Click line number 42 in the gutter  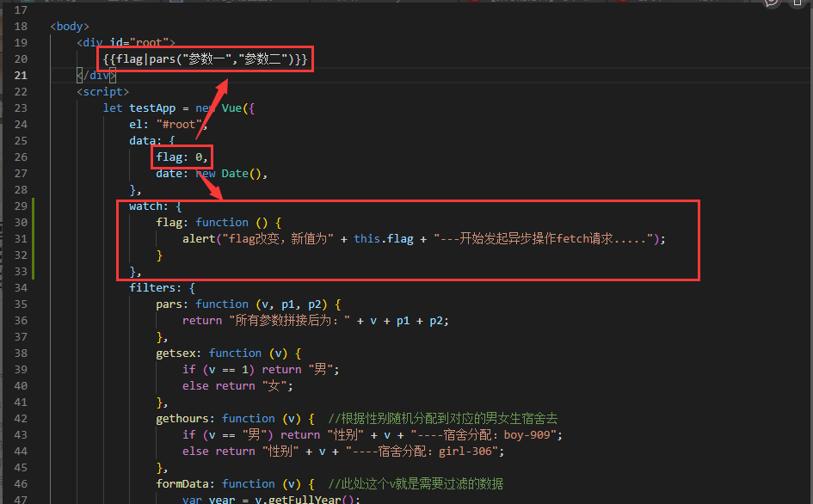(x=21, y=419)
